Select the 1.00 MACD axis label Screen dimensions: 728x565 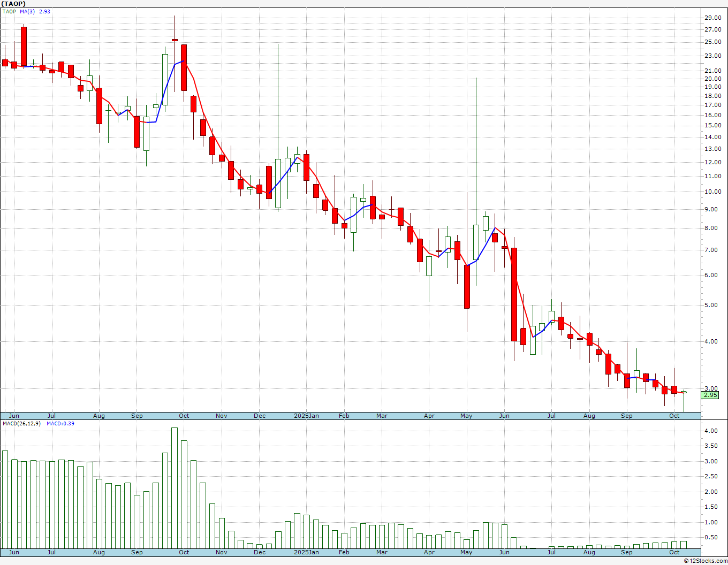[x=711, y=522]
